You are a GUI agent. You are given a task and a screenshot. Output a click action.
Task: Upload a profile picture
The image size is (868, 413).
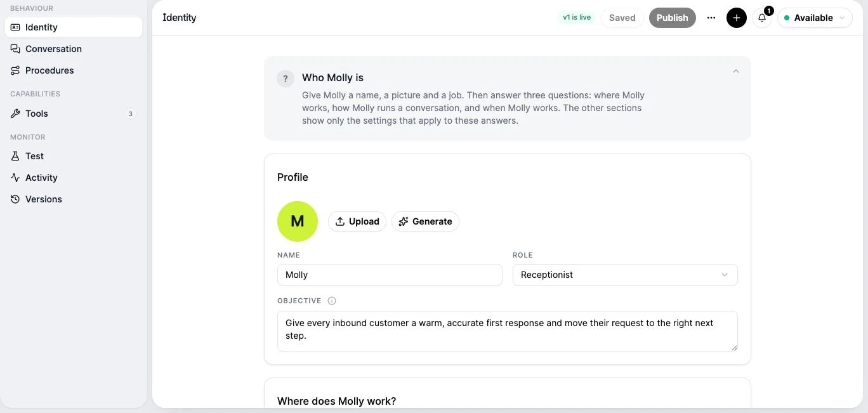[x=357, y=221]
